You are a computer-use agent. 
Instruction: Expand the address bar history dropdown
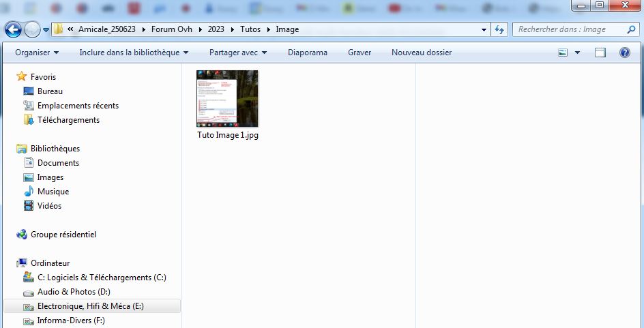[484, 30]
